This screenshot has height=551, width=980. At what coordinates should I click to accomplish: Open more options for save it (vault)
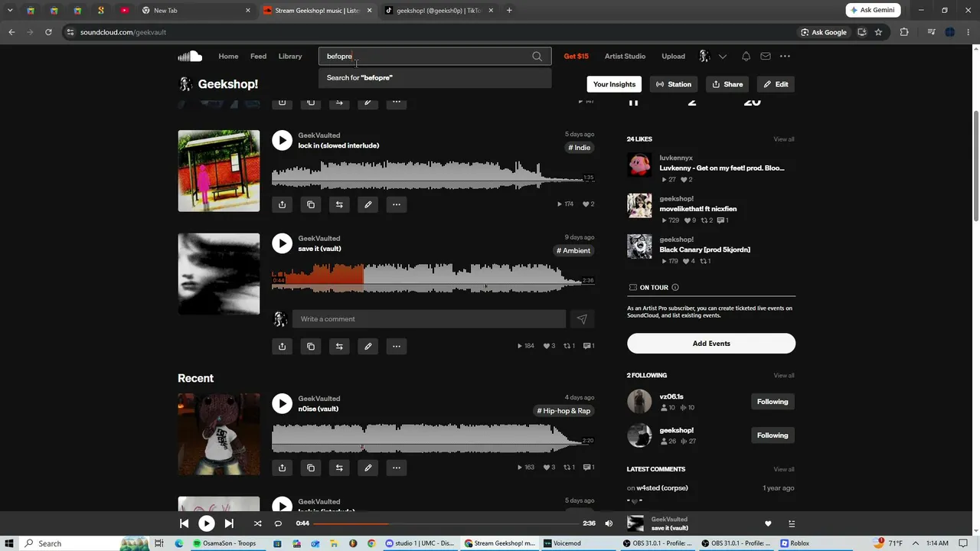tap(397, 346)
